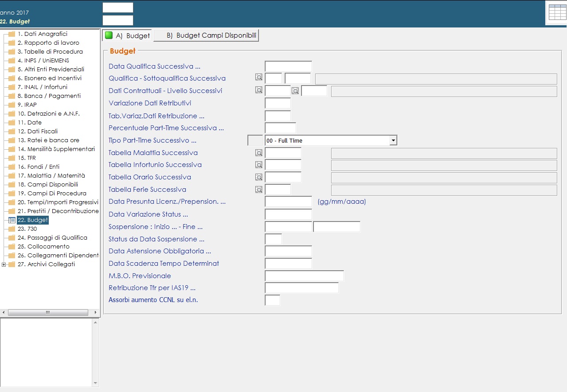The width and height of the screenshot is (567, 392).
Task: Switch to Budget Campi Disponibili tab
Action: click(x=207, y=36)
